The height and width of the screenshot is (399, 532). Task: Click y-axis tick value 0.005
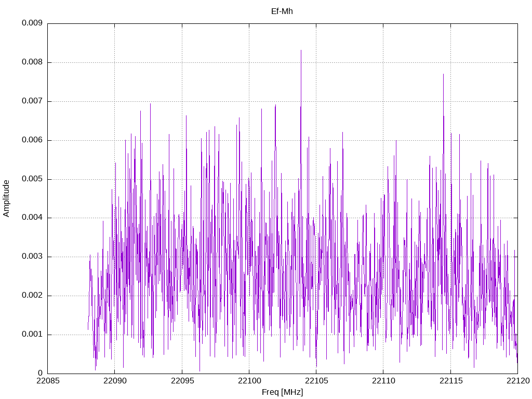tap(32, 179)
